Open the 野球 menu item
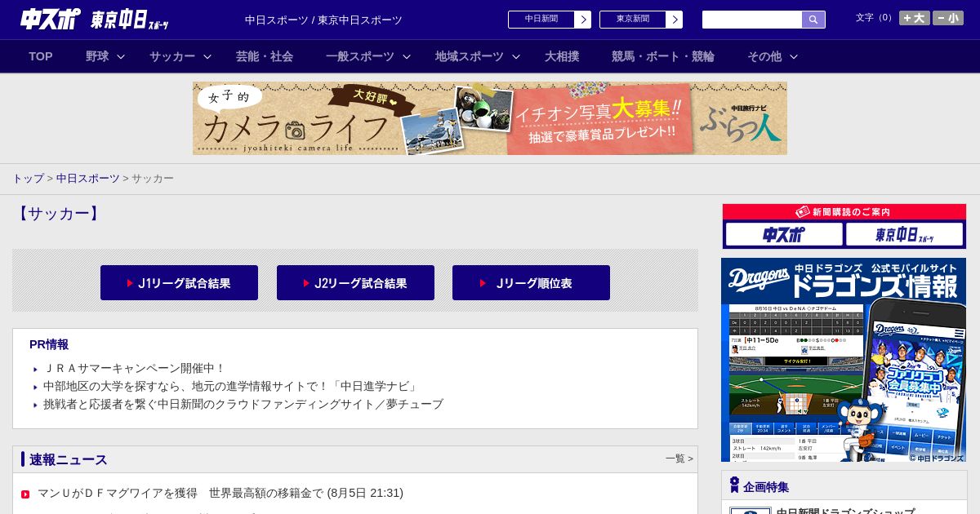 click(97, 56)
